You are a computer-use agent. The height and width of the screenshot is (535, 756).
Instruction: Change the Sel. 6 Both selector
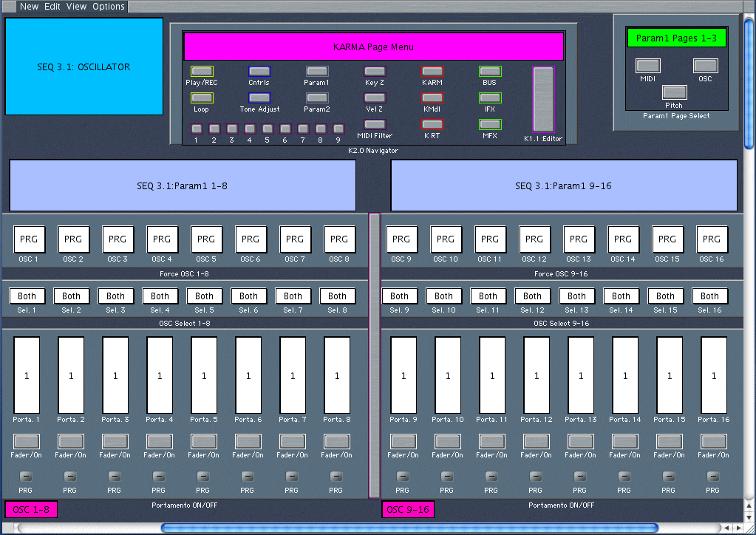pos(249,296)
